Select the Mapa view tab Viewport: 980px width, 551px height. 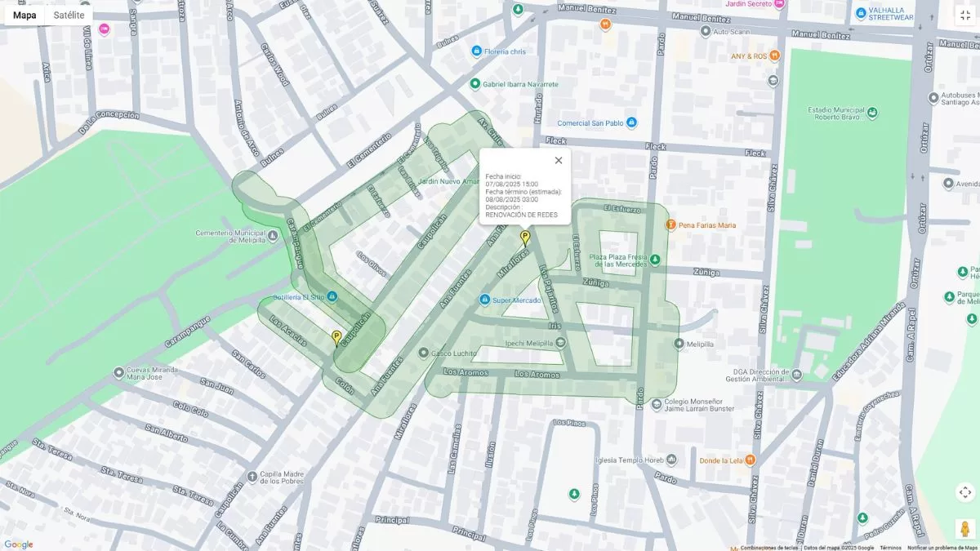tap(24, 15)
